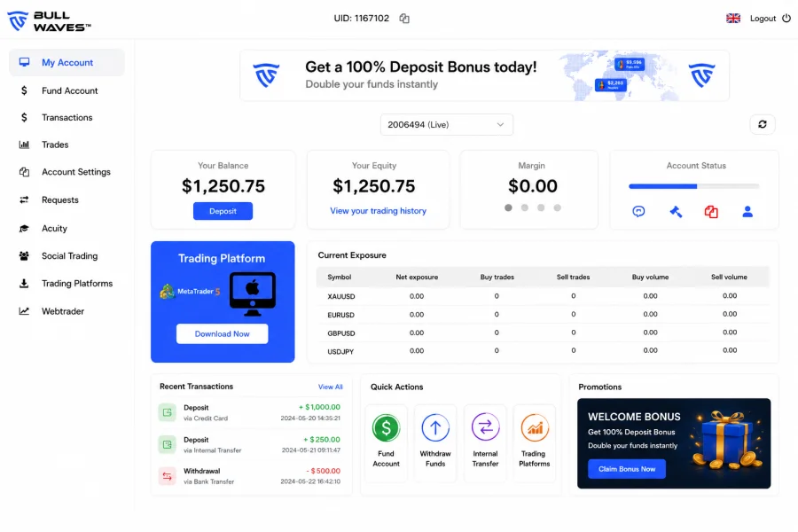This screenshot has height=532, width=798.
Task: Click the red documents Account Status icon
Action: click(711, 211)
